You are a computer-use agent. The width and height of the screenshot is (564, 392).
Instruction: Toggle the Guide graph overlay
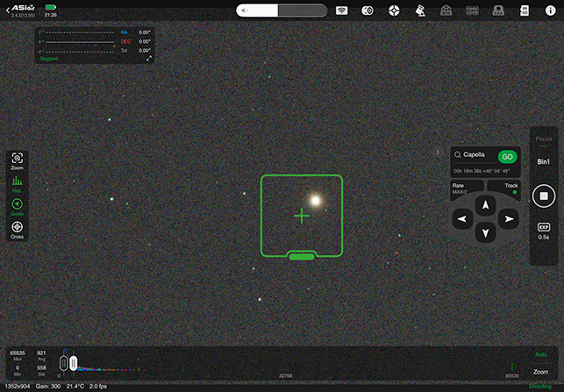(x=17, y=207)
